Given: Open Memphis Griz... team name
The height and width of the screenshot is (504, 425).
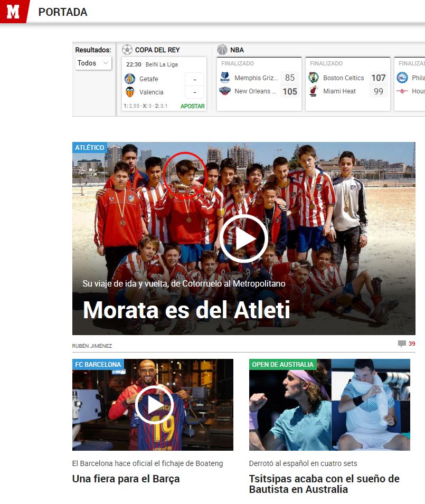Looking at the screenshot, I should pos(256,78).
